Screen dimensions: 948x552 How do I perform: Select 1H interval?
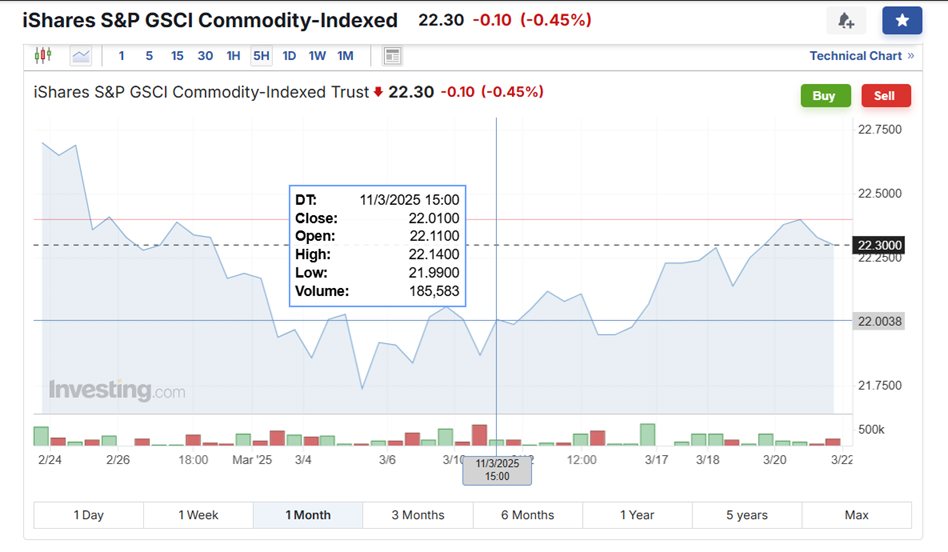(x=233, y=56)
